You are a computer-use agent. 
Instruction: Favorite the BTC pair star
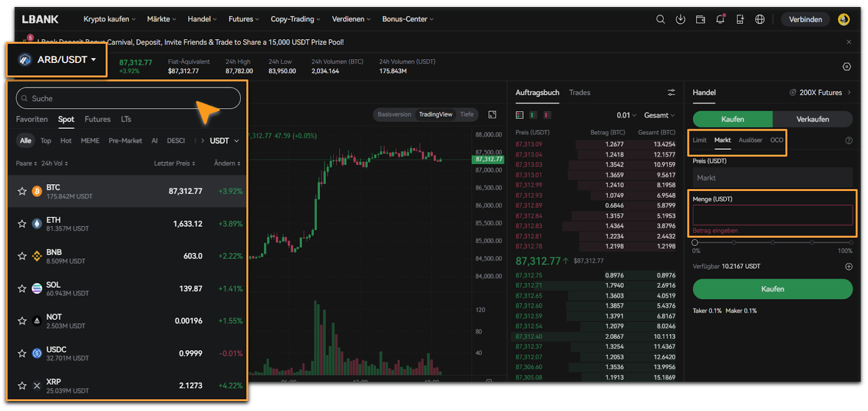coord(22,191)
